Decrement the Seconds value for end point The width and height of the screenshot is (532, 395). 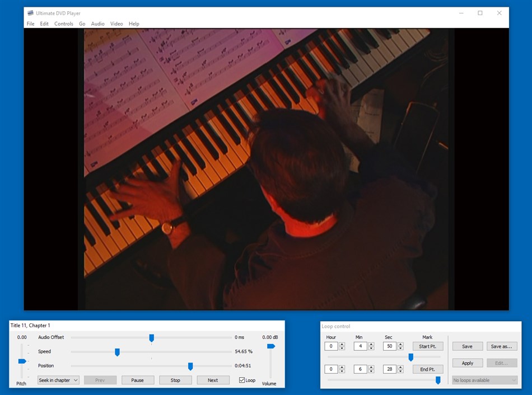[400, 371]
